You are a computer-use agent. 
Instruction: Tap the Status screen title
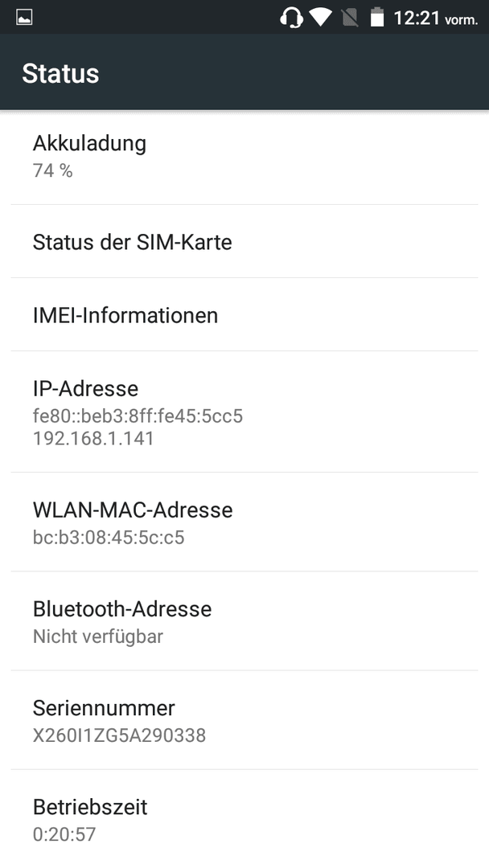click(x=60, y=74)
